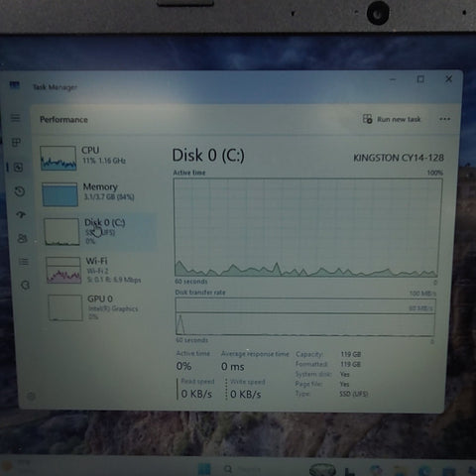The height and width of the screenshot is (476, 476).
Task: Maximize the Task Manager window
Action: tap(420, 79)
